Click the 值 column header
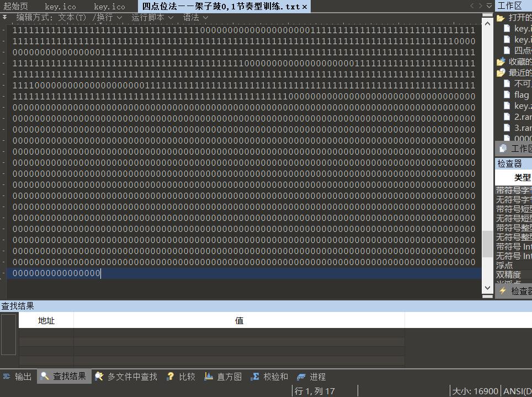 click(239, 320)
